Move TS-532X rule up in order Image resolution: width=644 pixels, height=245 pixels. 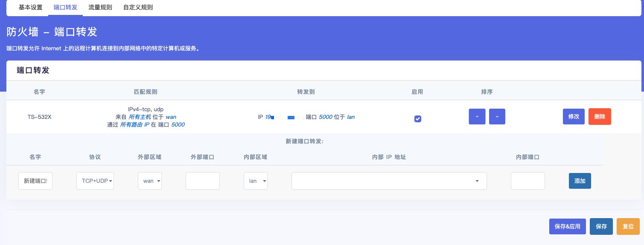477,117
